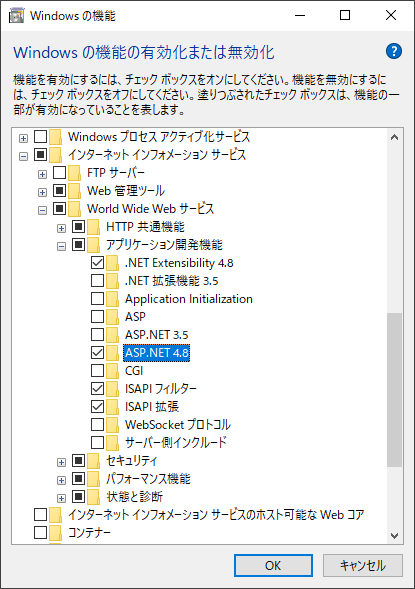Uncheck the ISAPI フィルター checkbox
This screenshot has width=415, height=589.
pos(98,388)
